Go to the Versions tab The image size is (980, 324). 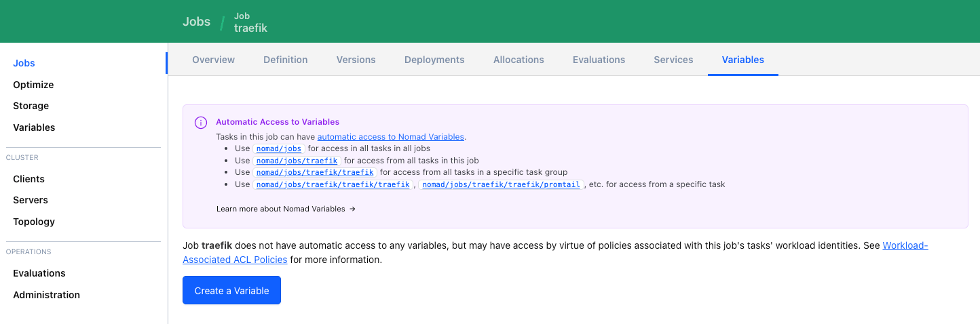pyautogui.click(x=356, y=60)
